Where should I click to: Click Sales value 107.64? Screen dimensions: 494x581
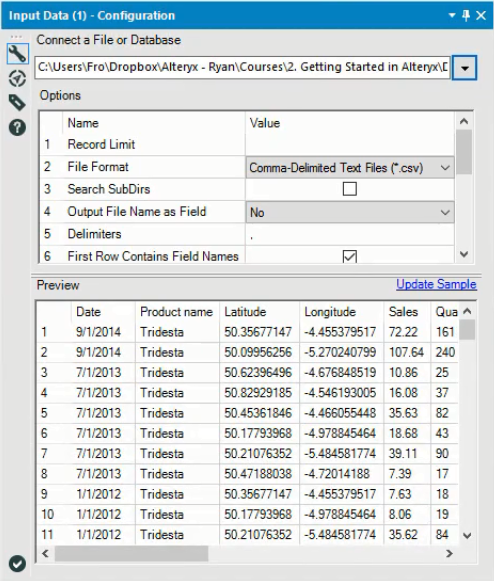click(x=406, y=352)
